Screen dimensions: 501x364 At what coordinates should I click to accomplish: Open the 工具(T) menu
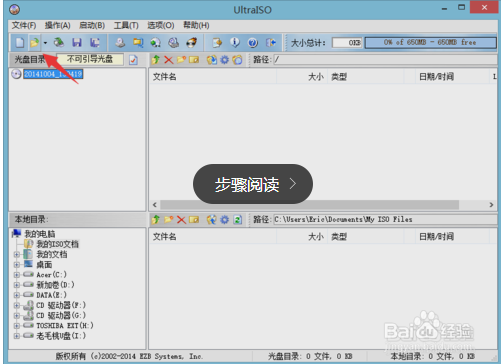click(x=126, y=25)
